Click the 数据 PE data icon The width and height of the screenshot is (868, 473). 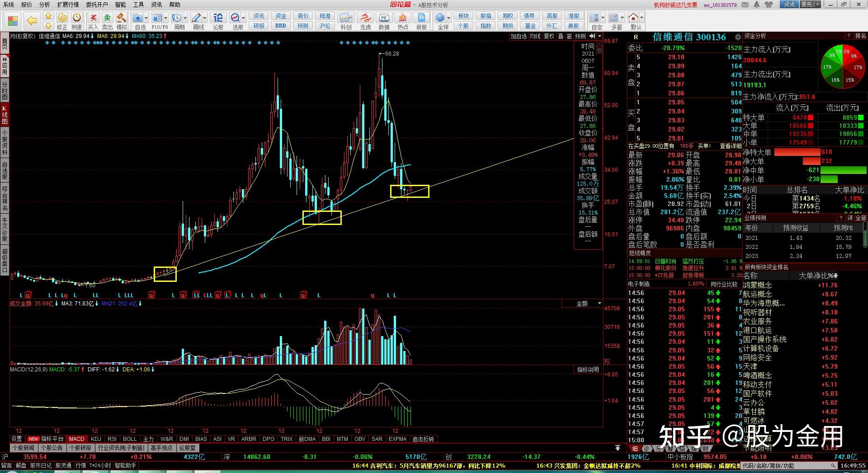point(384,18)
